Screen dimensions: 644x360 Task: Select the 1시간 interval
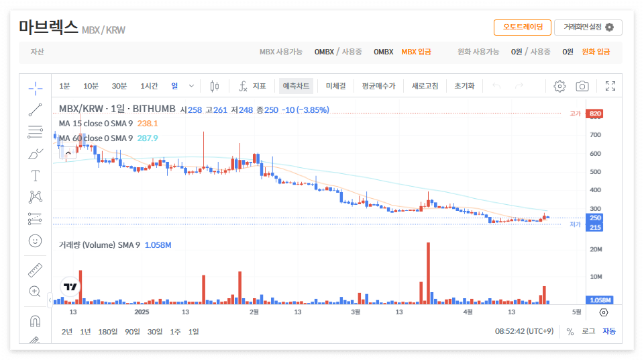point(149,86)
